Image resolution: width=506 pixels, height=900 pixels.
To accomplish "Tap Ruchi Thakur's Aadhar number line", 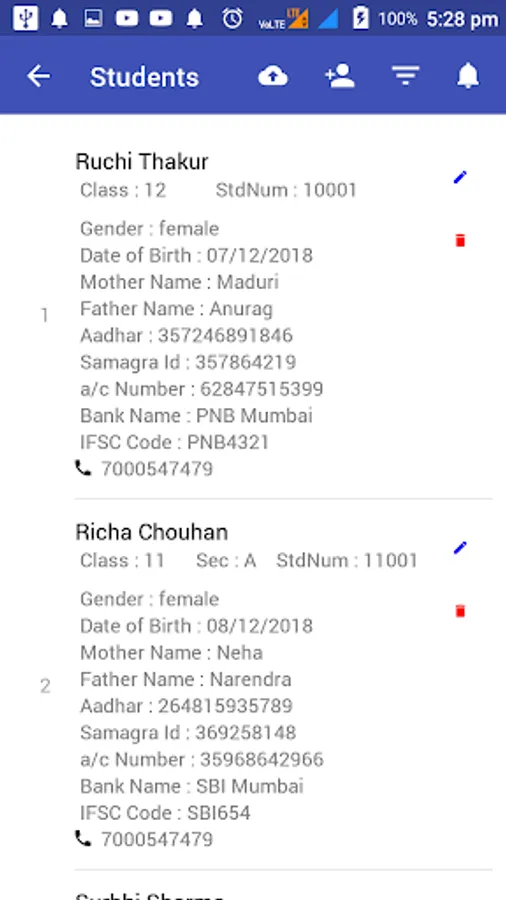I will click(x=186, y=335).
